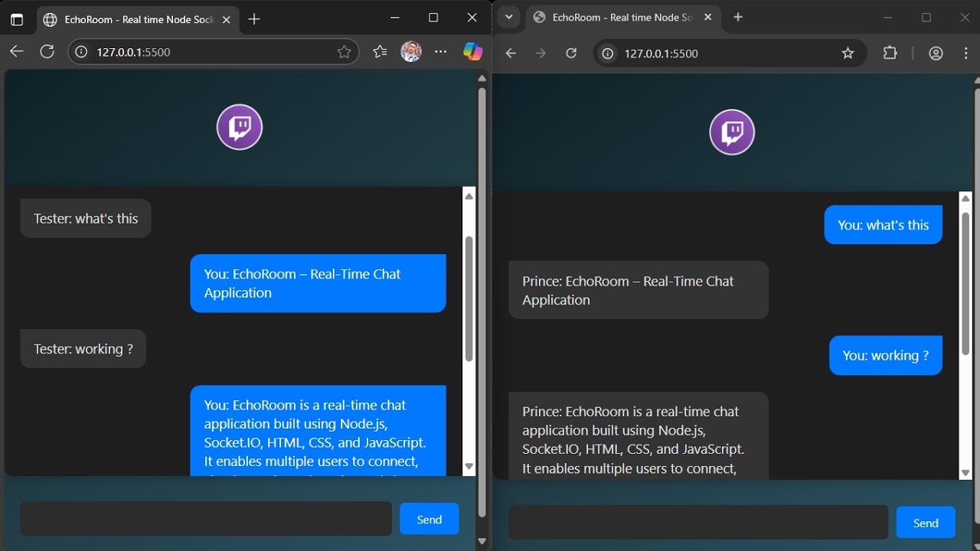Click 'Prince: EchoRoom is a real-time chat' bubble
Screen dimensions: 980x551
coord(639,436)
